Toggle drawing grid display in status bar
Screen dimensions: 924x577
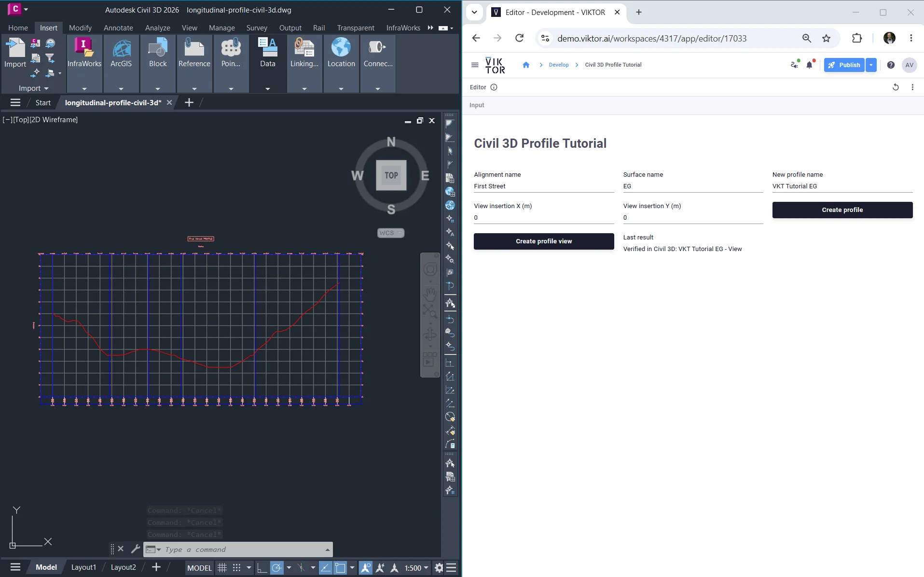coord(222,568)
